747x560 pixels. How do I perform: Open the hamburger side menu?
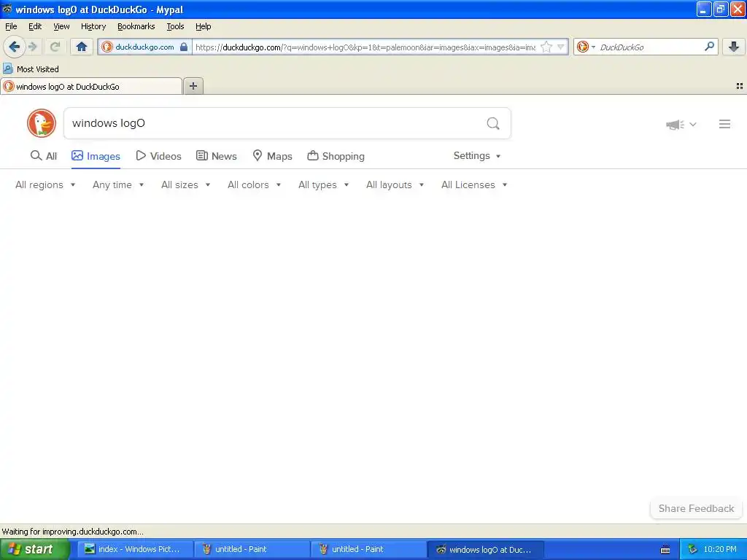tap(724, 124)
